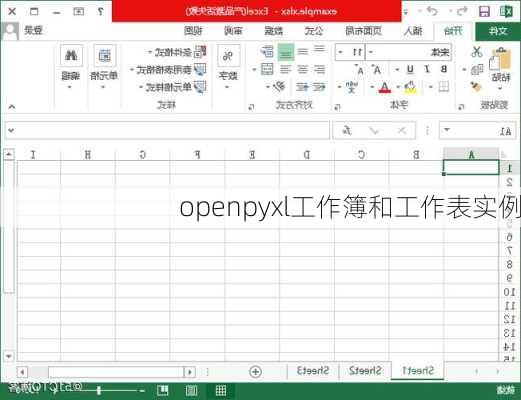Click the fx Insert Function icon
Screen dimensions: 521x400
(347, 130)
